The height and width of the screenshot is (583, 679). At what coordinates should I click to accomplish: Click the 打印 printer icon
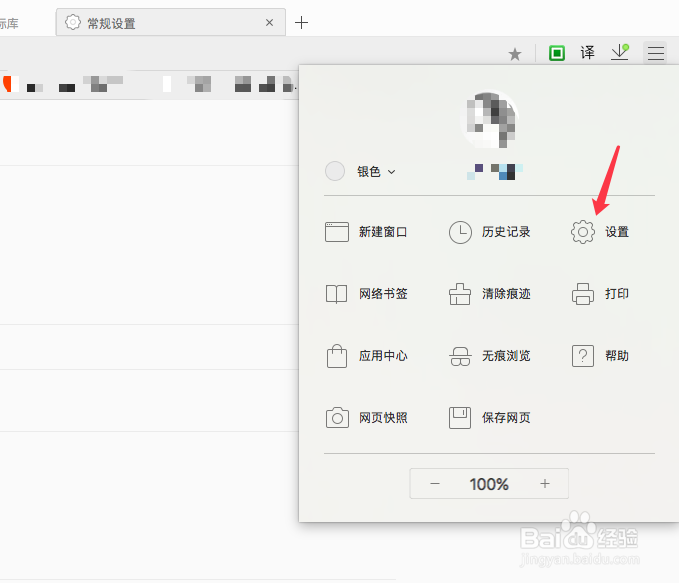click(x=583, y=294)
